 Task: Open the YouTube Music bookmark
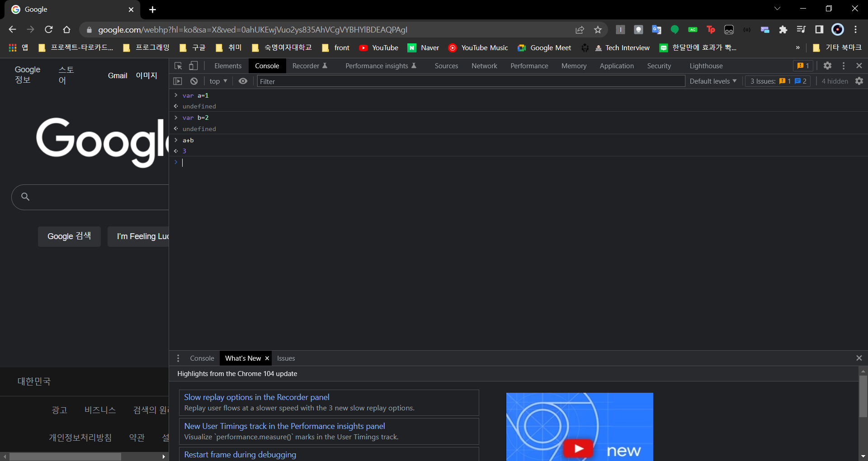(x=478, y=48)
